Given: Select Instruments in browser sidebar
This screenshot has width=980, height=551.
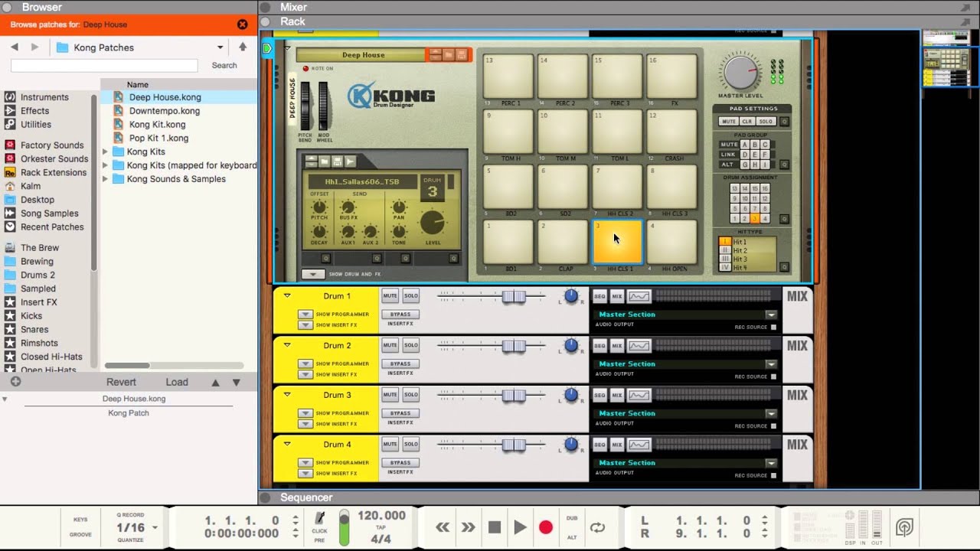Looking at the screenshot, I should 44,97.
